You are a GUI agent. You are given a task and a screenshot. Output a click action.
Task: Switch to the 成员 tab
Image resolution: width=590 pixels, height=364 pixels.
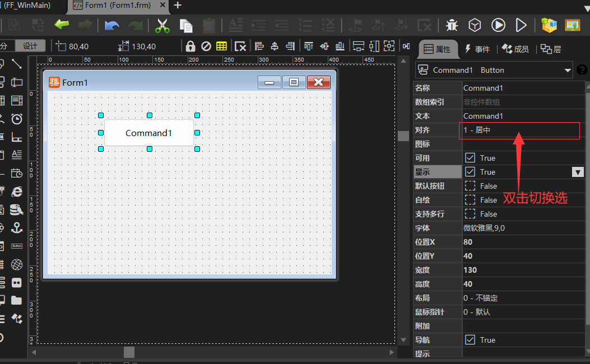(x=515, y=49)
